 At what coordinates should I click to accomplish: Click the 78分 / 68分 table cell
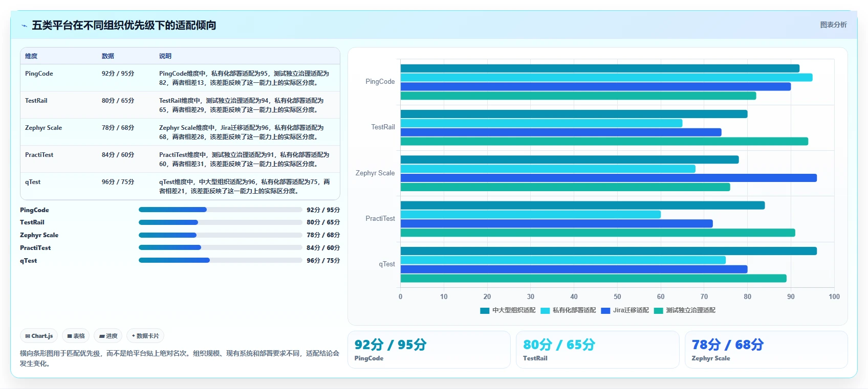point(118,128)
